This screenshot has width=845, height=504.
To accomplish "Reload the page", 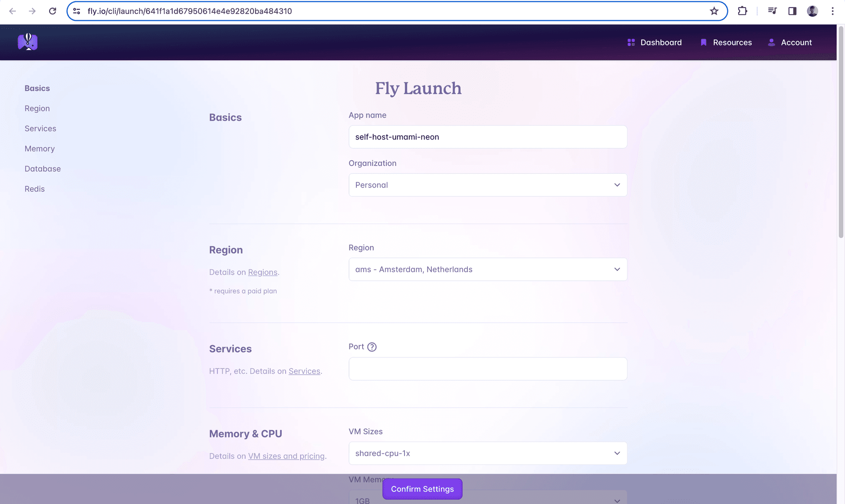I will (x=52, y=11).
